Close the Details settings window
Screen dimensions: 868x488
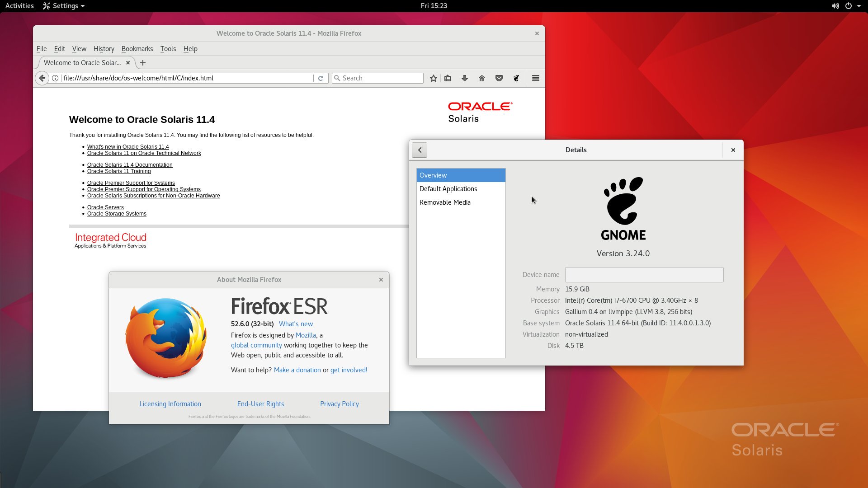point(733,150)
